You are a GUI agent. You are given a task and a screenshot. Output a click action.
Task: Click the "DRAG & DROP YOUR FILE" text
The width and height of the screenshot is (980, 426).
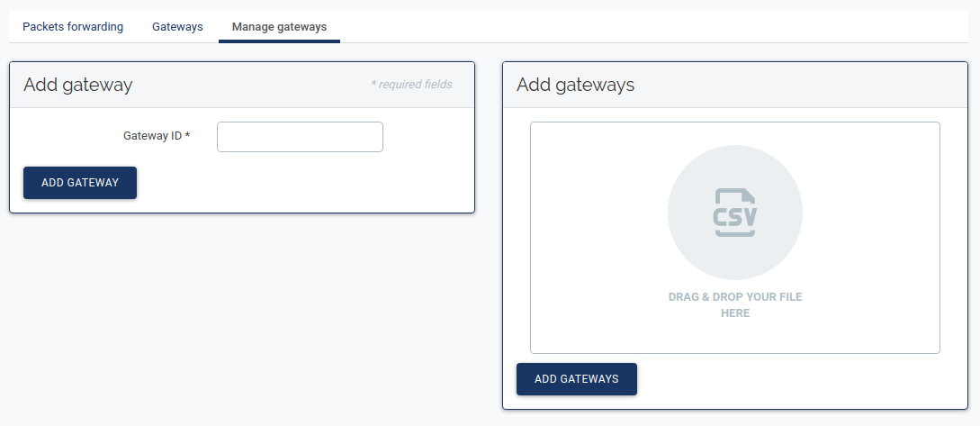[734, 297]
